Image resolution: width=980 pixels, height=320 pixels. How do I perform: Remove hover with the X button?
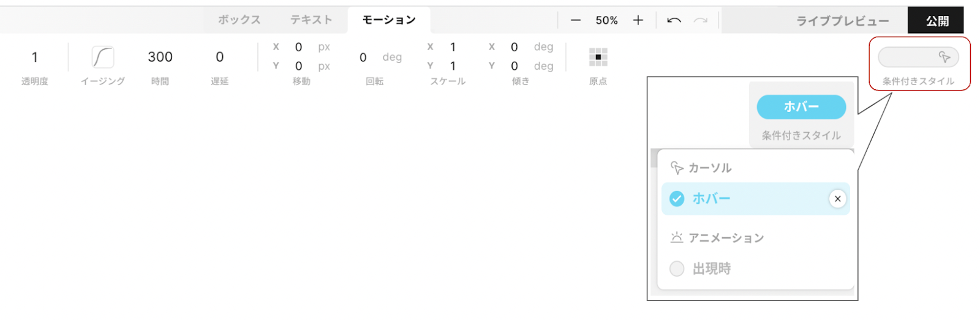(x=837, y=199)
